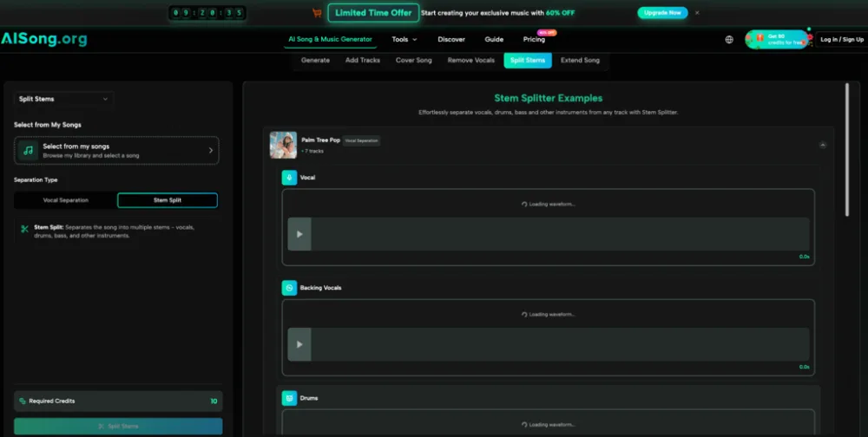868x437 pixels.
Task: Click the shopping cart icon in banner
Action: point(317,13)
